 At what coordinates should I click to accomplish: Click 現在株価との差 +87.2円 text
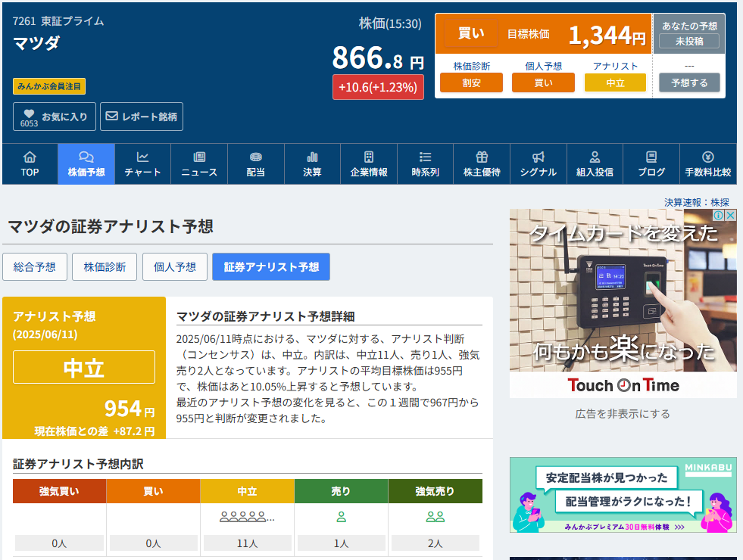(x=95, y=431)
